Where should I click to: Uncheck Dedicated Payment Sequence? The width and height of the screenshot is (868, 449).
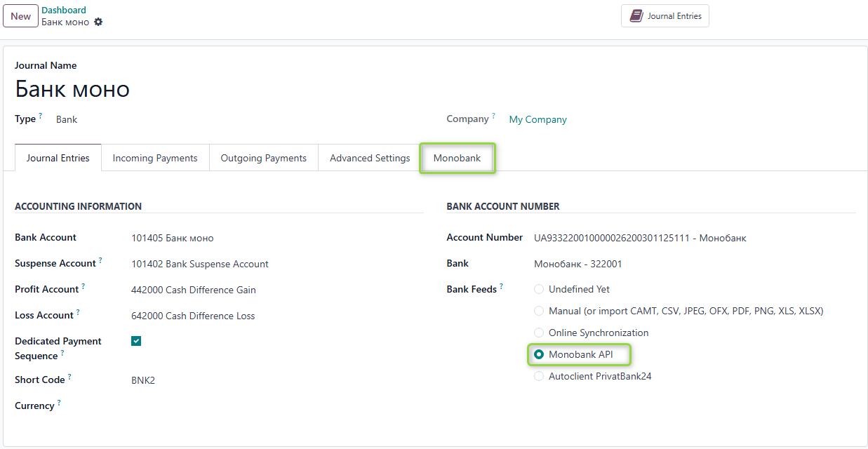click(135, 341)
